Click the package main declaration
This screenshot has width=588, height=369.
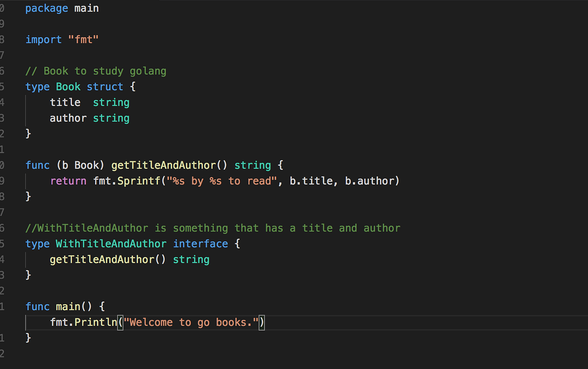[61, 8]
